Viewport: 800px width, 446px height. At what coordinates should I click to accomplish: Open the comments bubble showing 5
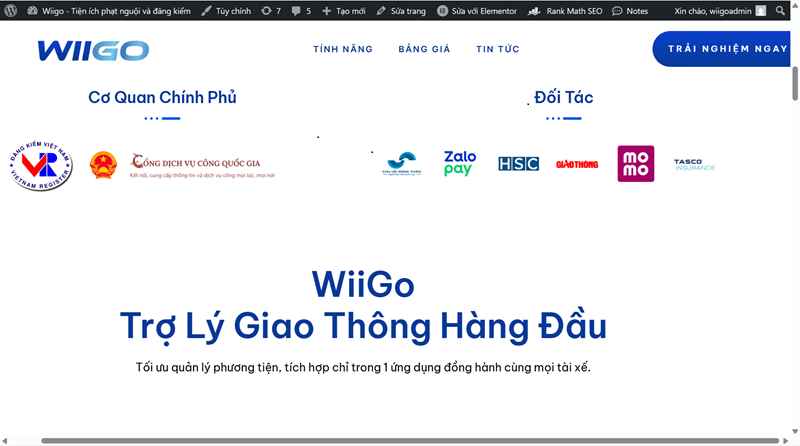coord(301,10)
